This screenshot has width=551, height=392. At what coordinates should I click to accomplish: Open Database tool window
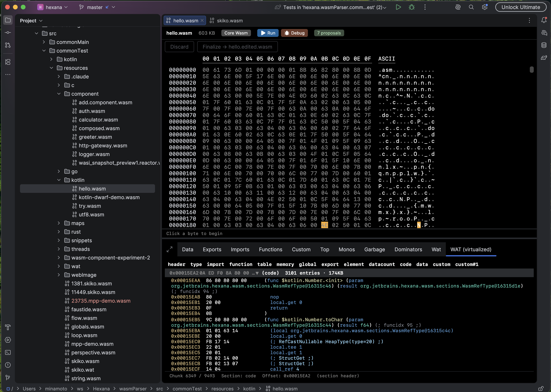tap(544, 45)
